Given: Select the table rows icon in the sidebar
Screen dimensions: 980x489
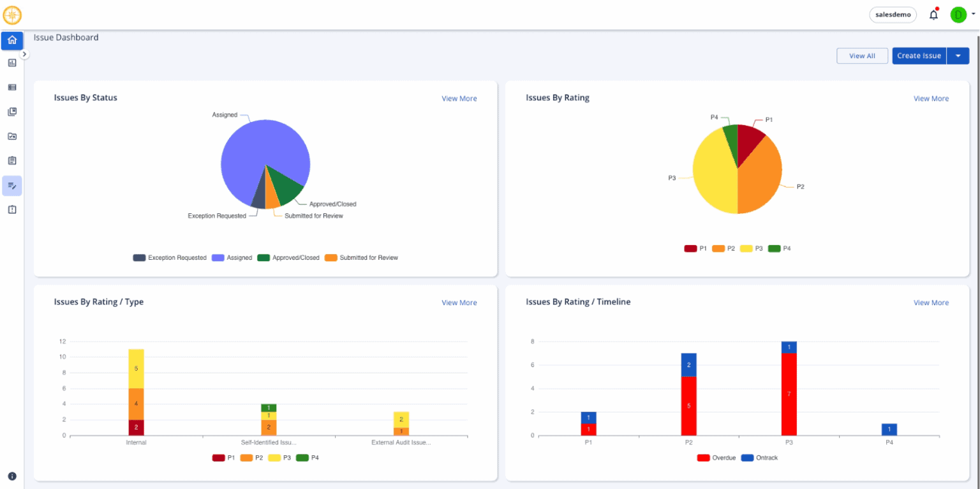Looking at the screenshot, I should tap(12, 87).
